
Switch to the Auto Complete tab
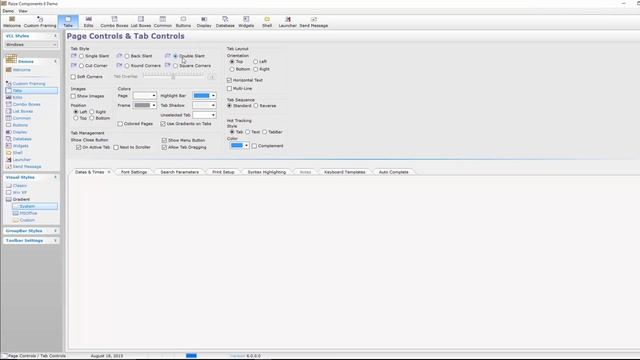click(x=393, y=172)
